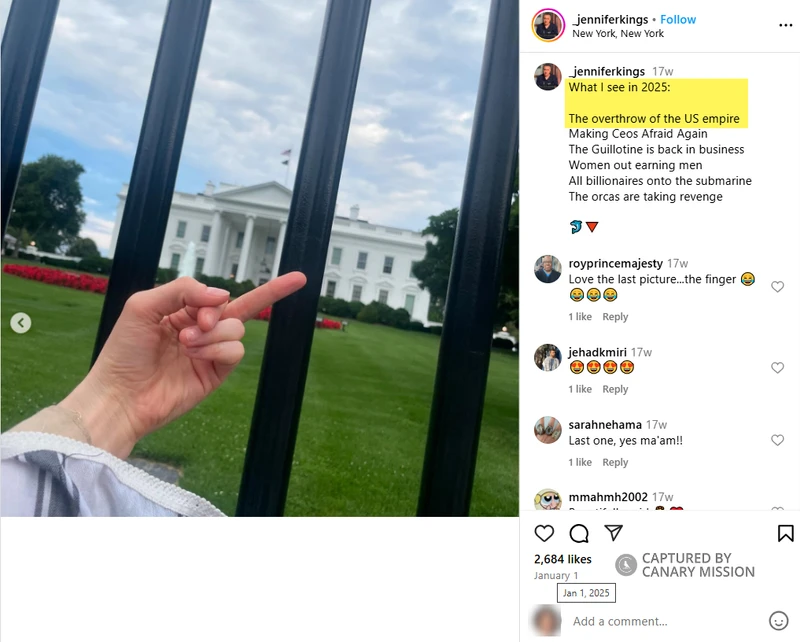
Task: Share post via paper plane icon
Action: [613, 533]
